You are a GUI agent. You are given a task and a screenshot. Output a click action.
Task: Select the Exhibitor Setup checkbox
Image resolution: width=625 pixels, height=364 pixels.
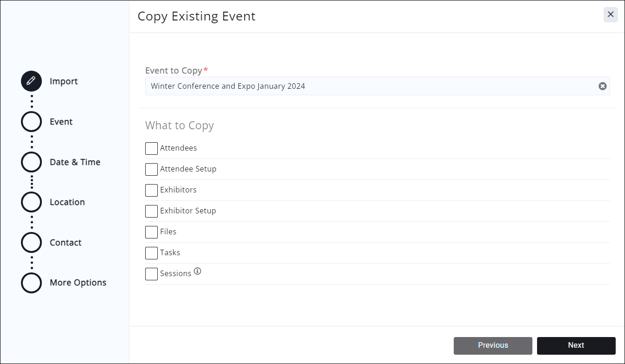[151, 211]
